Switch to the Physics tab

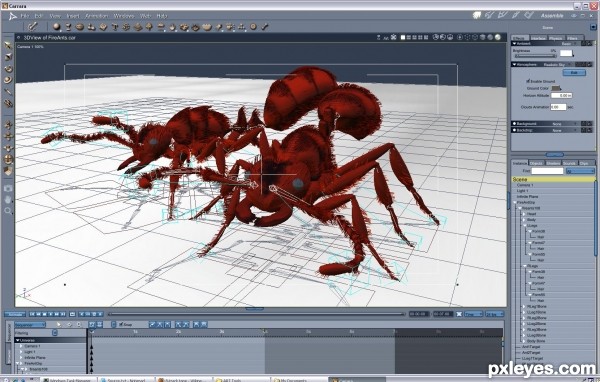(x=556, y=38)
